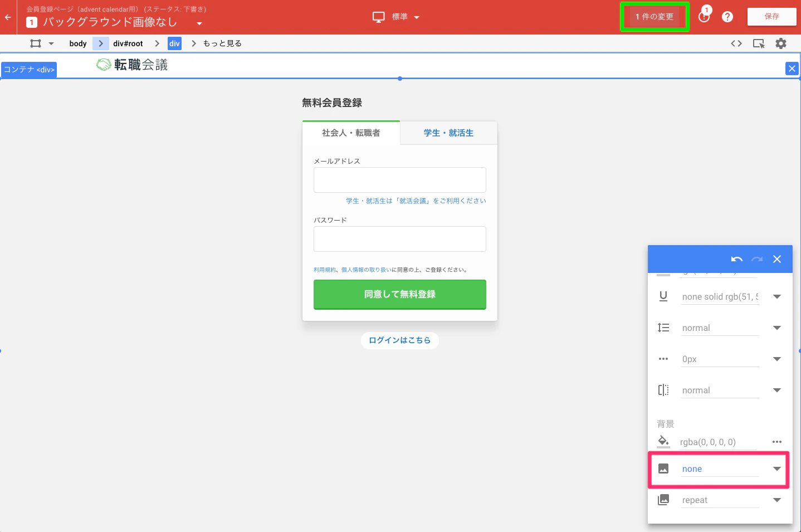Click the undo icon in the style panel
Image resolution: width=801 pixels, height=532 pixels.
[737, 259]
